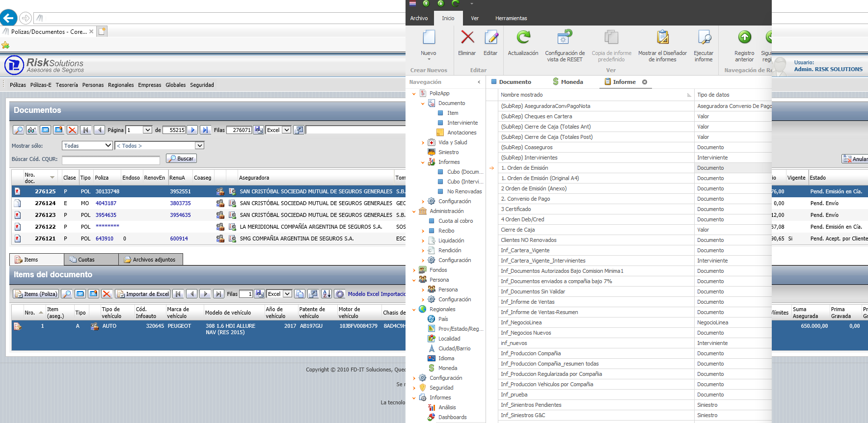
Task: Open the Regionales menu in web app
Action: [121, 85]
